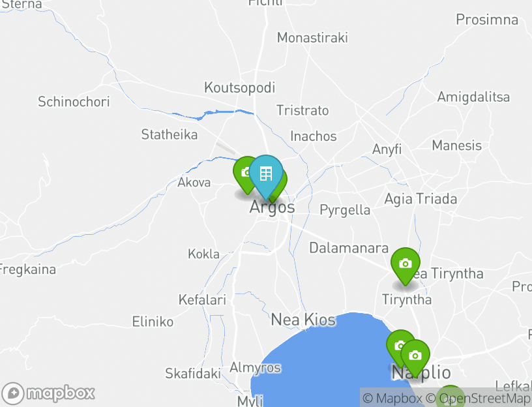Click the Koutsopodi place label
The image size is (532, 407).
click(x=239, y=87)
